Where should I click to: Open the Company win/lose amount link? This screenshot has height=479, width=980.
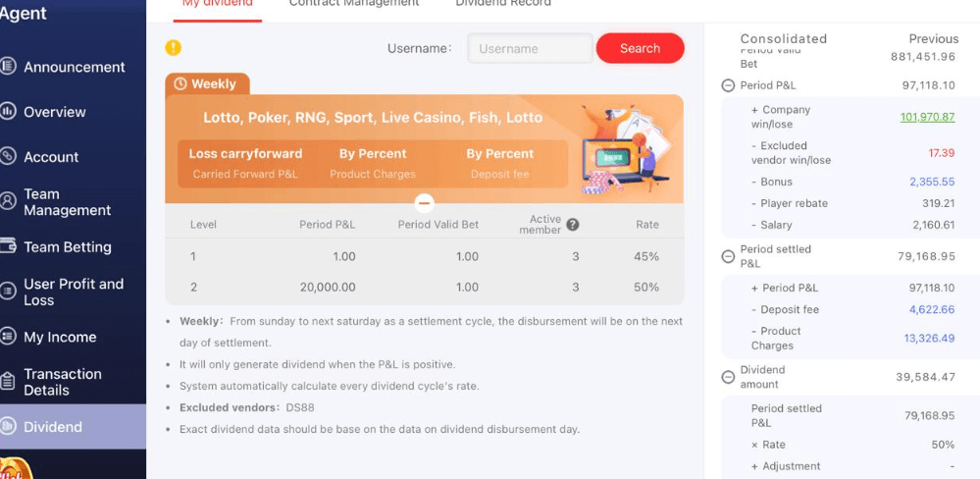pos(927,117)
